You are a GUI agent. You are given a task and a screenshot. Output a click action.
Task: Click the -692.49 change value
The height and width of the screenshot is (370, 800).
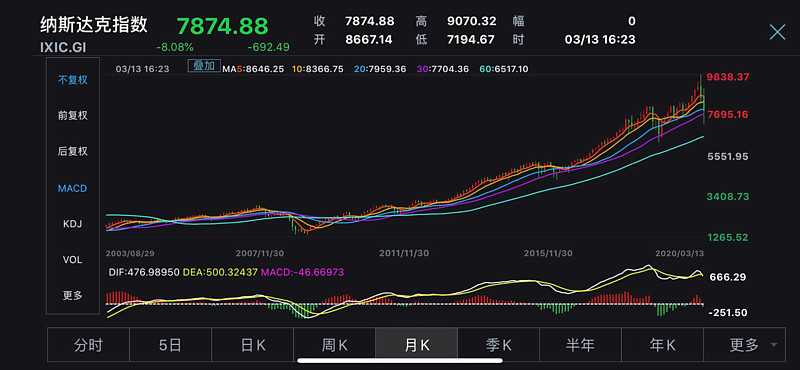[x=268, y=47]
